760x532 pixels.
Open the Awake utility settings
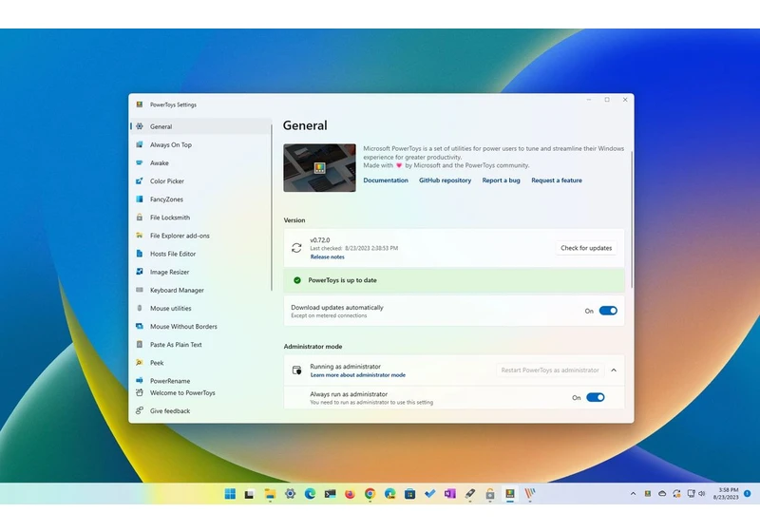[x=200, y=162]
